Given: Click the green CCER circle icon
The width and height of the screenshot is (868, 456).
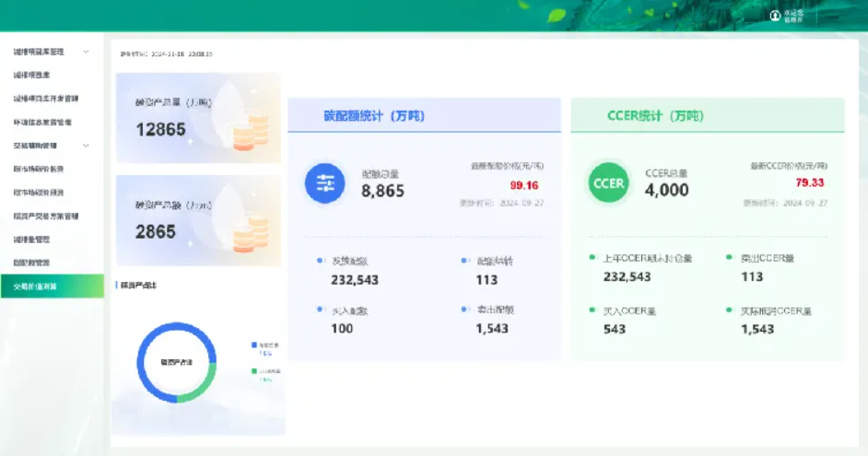Looking at the screenshot, I should click(x=608, y=182).
